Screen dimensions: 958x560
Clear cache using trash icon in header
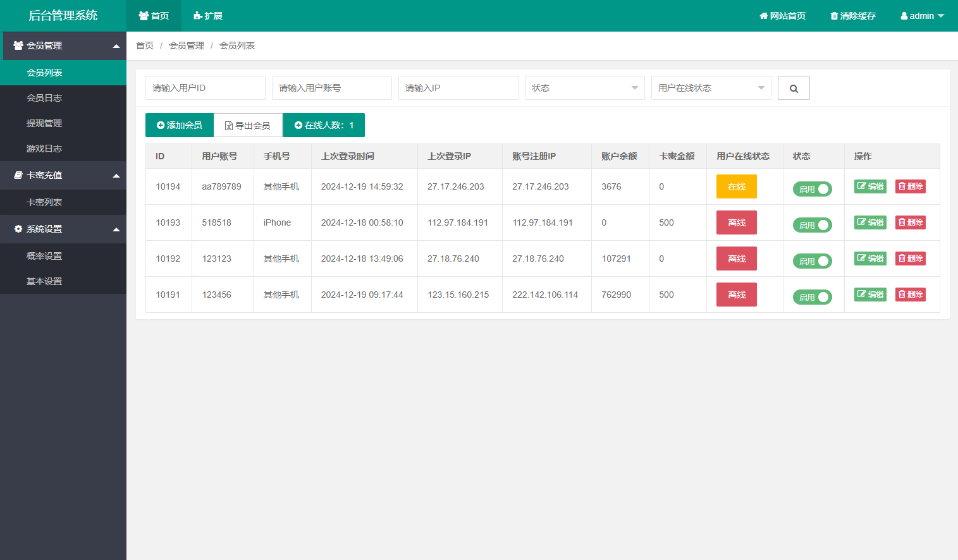coord(852,16)
